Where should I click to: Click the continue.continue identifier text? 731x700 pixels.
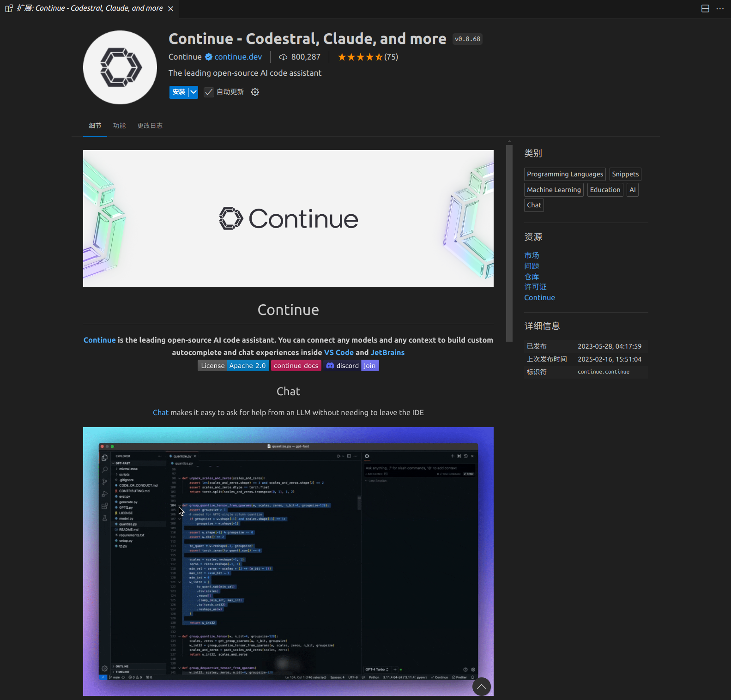click(x=603, y=372)
